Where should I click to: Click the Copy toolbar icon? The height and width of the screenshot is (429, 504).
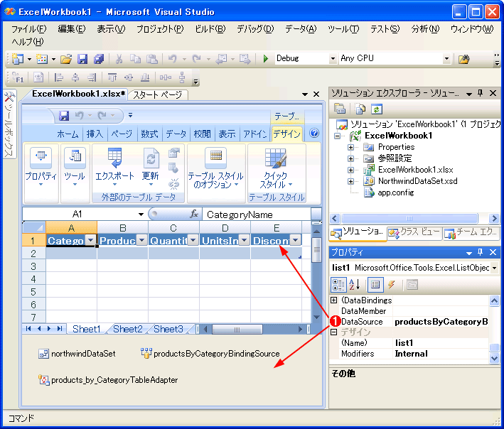click(x=135, y=59)
